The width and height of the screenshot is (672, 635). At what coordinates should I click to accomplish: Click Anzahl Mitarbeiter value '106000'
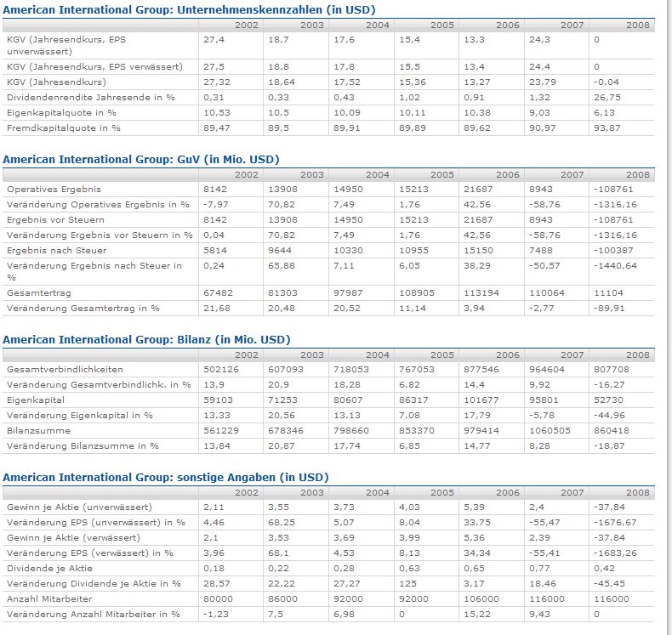click(481, 599)
